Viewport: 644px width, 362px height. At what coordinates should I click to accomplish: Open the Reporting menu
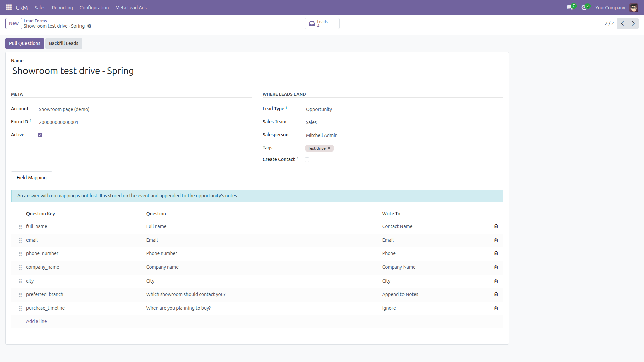[x=62, y=7]
